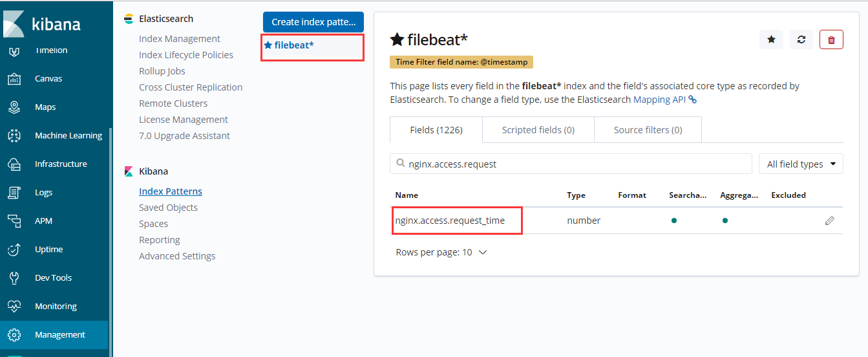The width and height of the screenshot is (868, 357).
Task: Go to Saved Objects
Action: click(x=168, y=208)
